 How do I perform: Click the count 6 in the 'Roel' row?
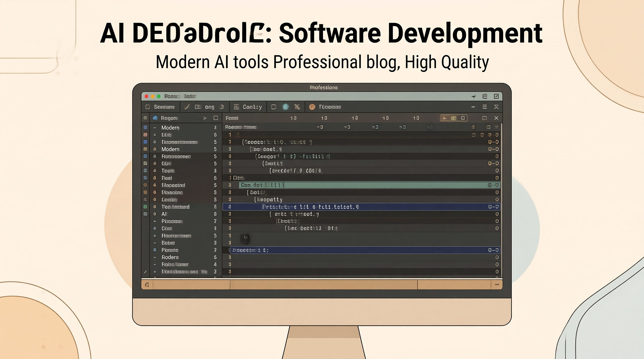(x=215, y=178)
